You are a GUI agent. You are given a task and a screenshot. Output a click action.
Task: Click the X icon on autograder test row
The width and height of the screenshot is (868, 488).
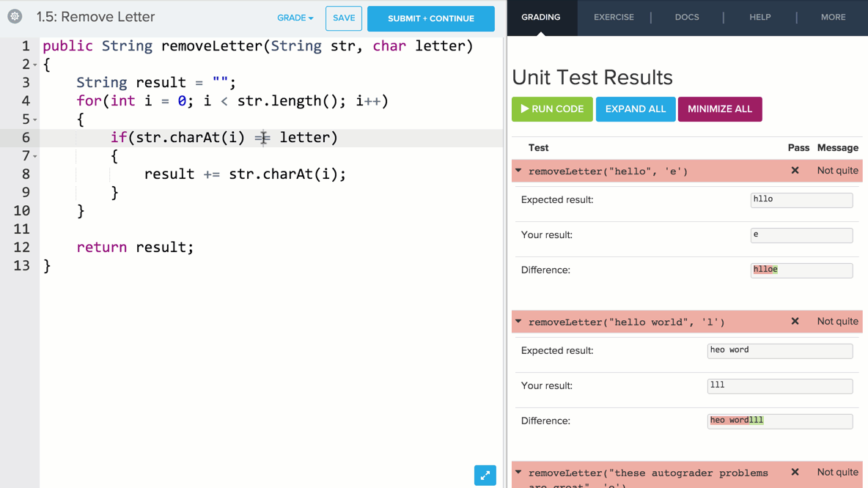795,473
